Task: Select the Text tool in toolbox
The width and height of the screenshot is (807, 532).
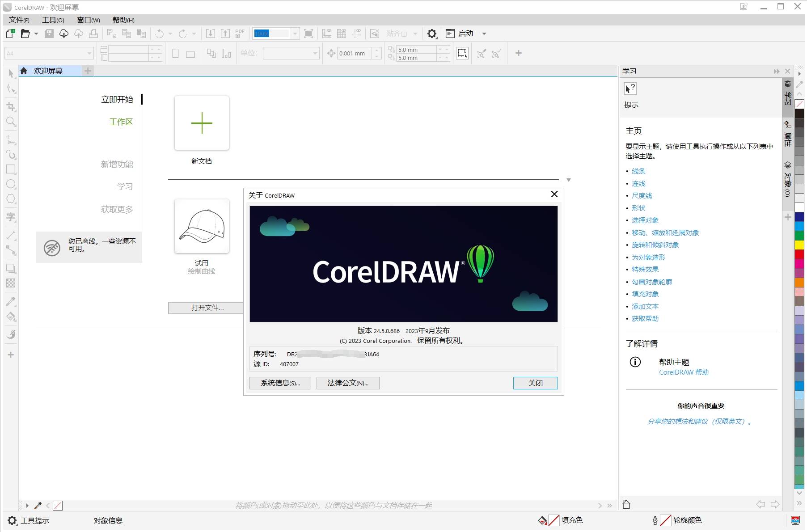Action: [11, 217]
